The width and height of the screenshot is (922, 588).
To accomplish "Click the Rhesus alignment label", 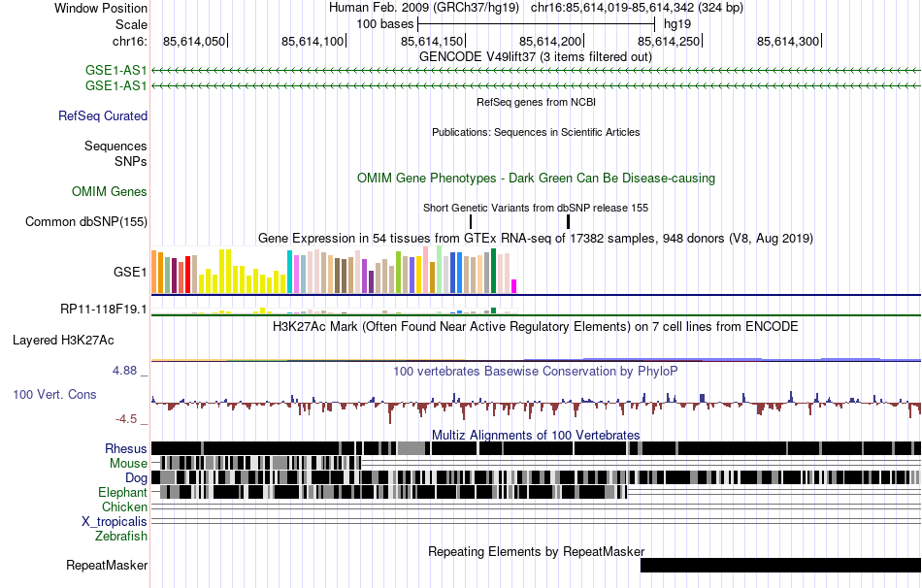I will 126,449.
